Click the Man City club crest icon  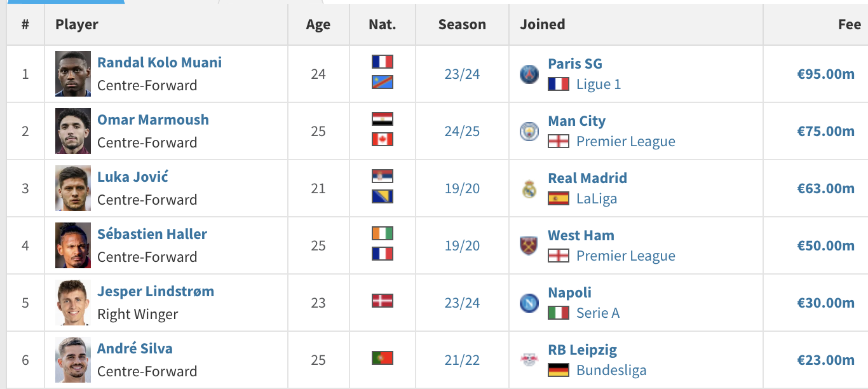(529, 132)
